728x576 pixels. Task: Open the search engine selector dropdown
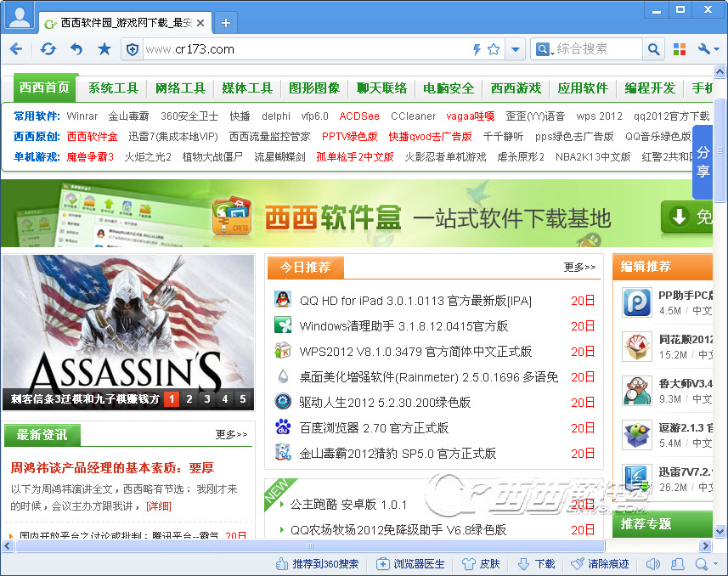(x=545, y=49)
